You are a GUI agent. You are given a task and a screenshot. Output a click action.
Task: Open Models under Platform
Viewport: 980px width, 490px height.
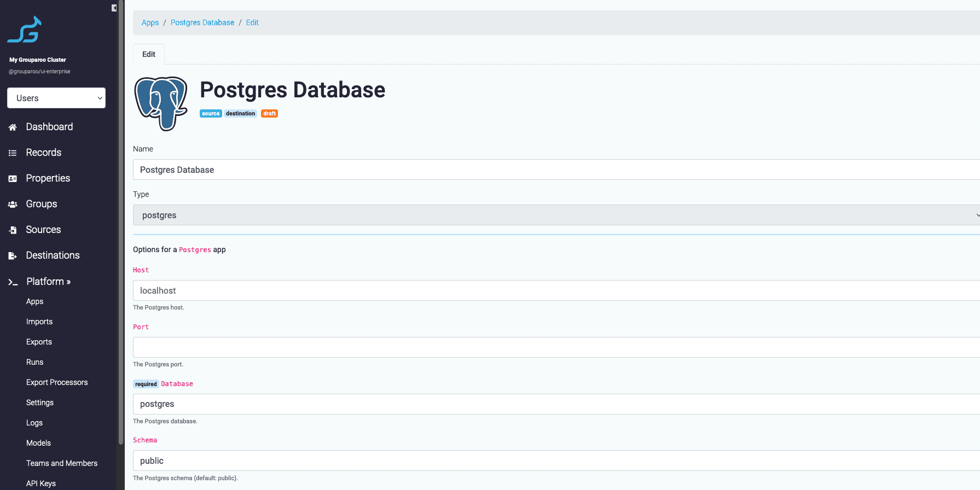(x=38, y=443)
